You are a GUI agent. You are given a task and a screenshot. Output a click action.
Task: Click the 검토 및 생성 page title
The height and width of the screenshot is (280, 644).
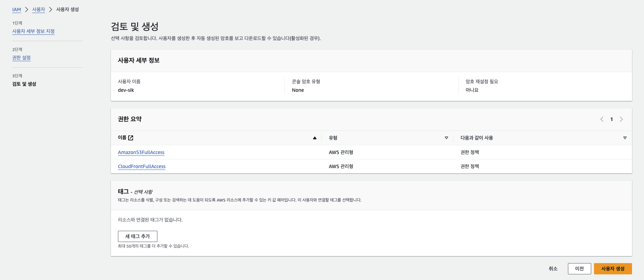coord(135,26)
